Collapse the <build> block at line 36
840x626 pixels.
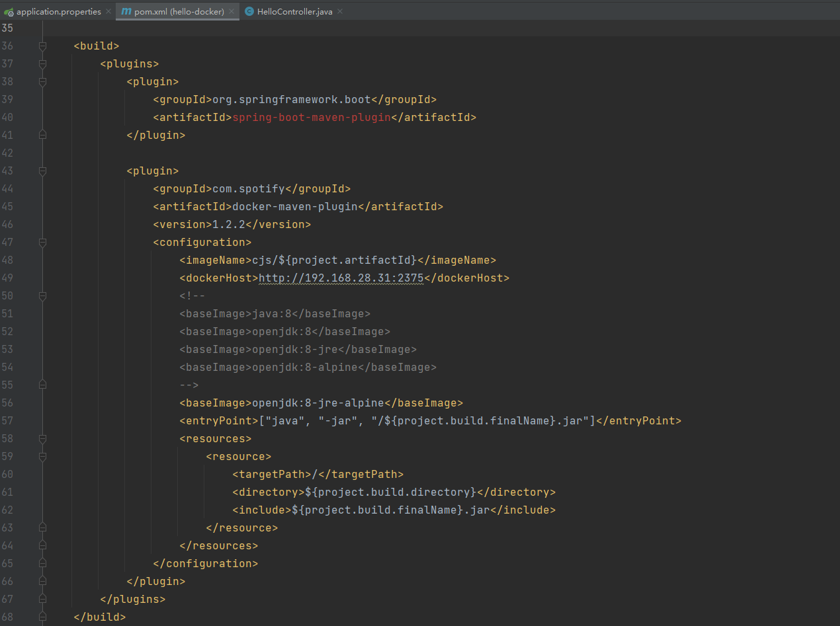pos(43,46)
